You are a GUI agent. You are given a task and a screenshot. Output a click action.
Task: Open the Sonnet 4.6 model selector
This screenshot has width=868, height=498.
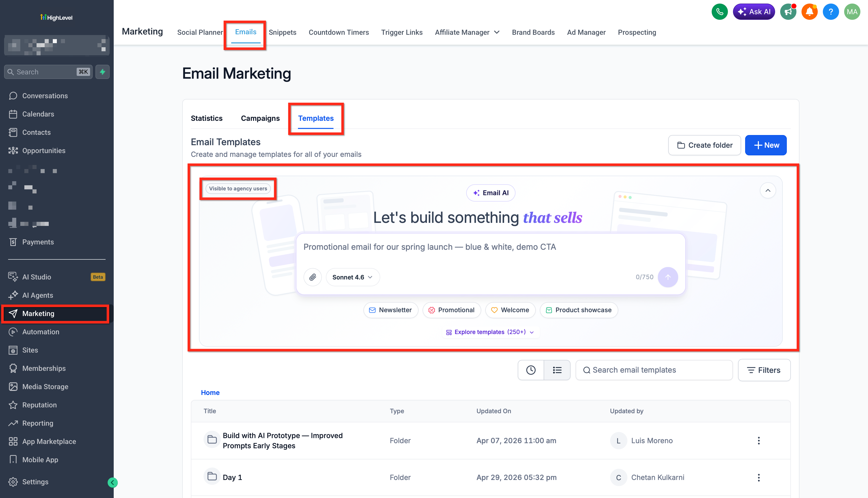coord(353,277)
